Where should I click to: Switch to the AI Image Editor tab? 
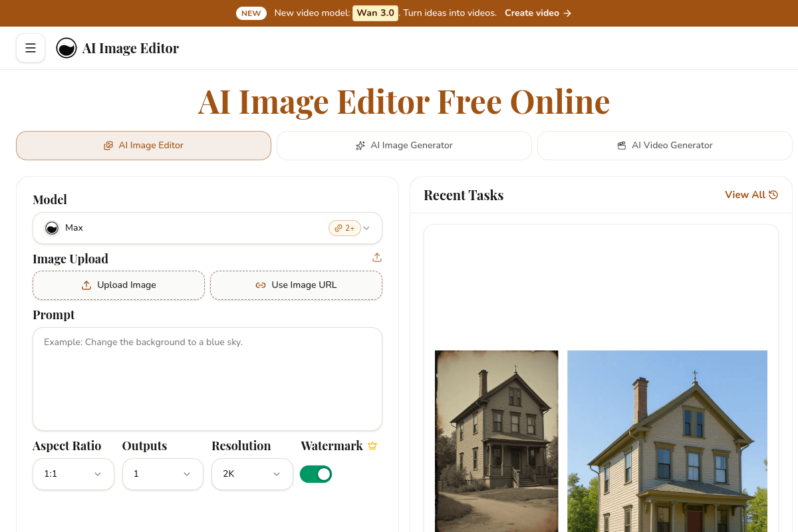pyautogui.click(x=144, y=146)
